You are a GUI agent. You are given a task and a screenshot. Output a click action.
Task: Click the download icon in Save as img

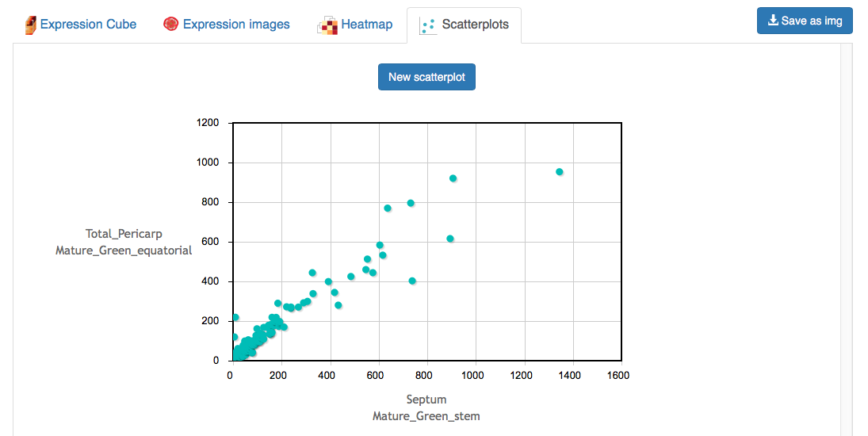coord(773,21)
